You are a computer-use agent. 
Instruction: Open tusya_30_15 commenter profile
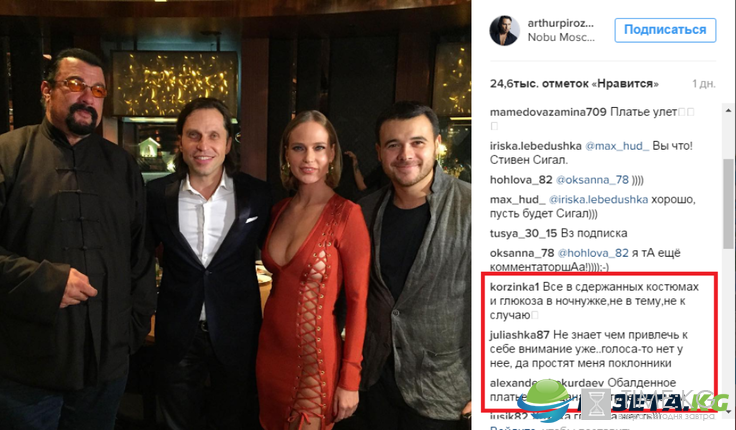[x=523, y=233]
